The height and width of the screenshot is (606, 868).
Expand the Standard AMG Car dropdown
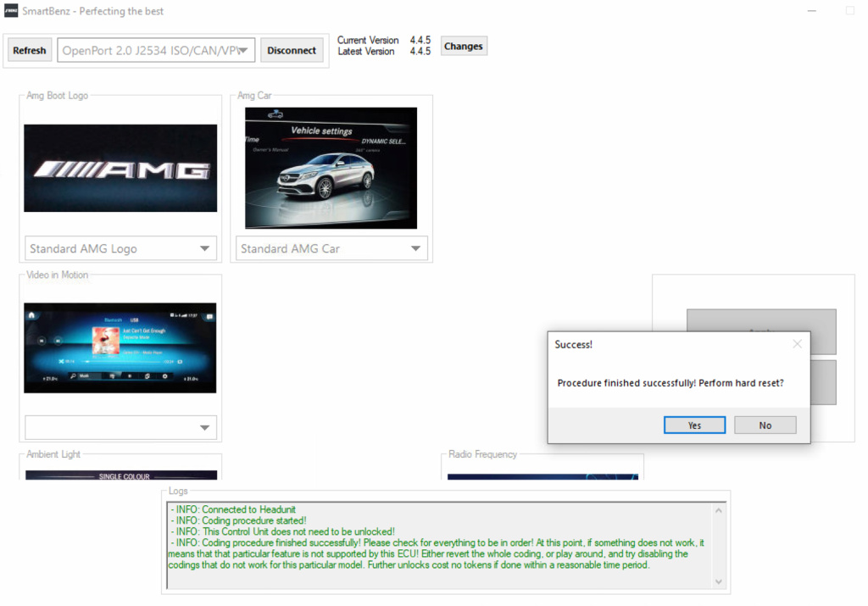[x=331, y=248]
